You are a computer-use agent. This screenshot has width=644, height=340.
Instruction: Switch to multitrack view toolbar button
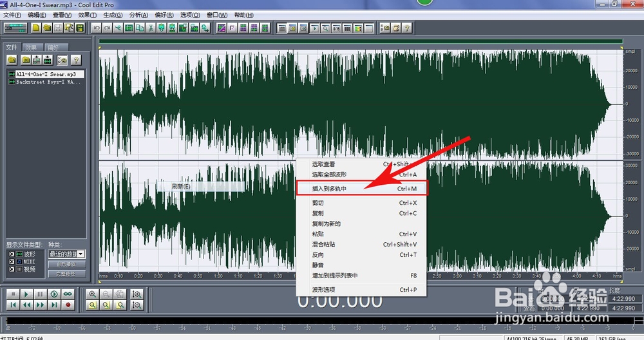(x=15, y=28)
